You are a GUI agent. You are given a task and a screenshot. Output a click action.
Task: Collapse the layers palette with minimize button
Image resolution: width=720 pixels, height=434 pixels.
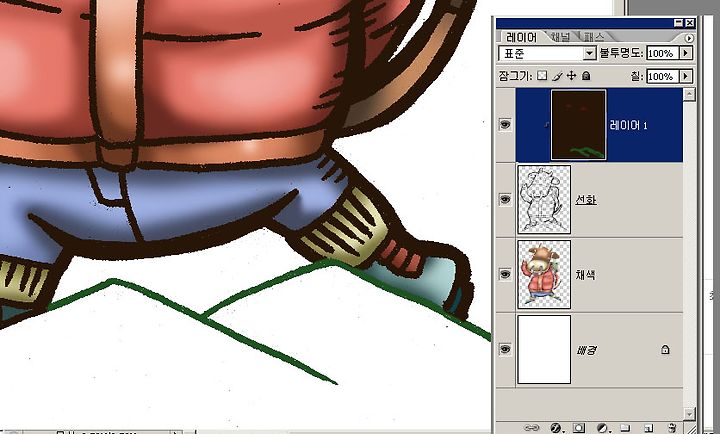pyautogui.click(x=679, y=23)
